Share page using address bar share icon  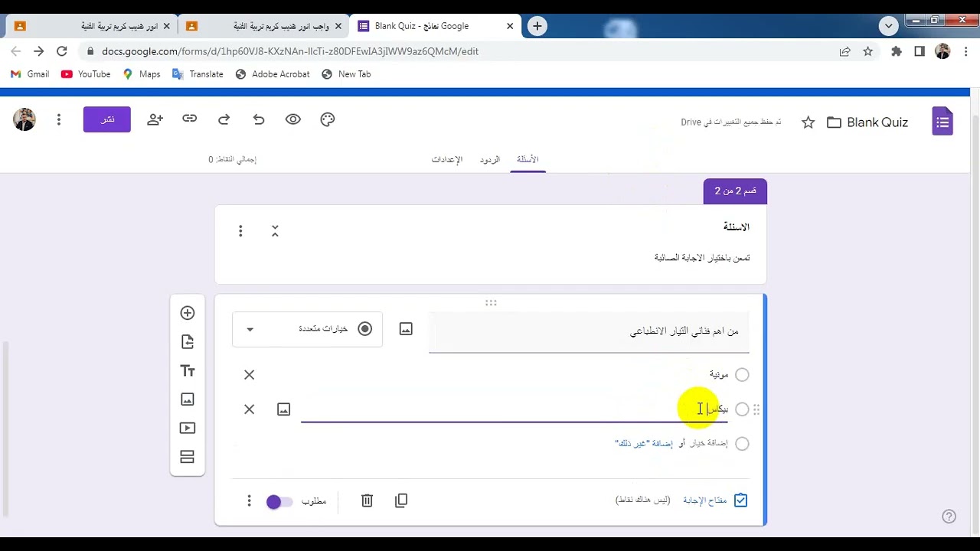pos(844,51)
